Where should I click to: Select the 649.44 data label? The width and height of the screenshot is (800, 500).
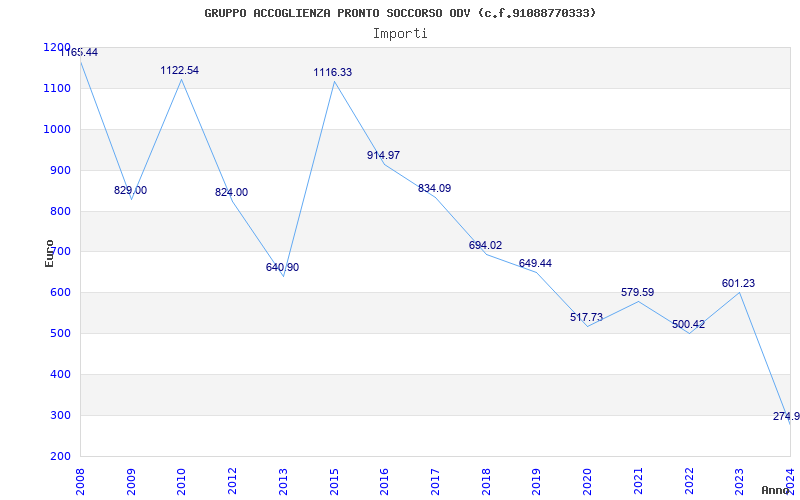coord(535,264)
